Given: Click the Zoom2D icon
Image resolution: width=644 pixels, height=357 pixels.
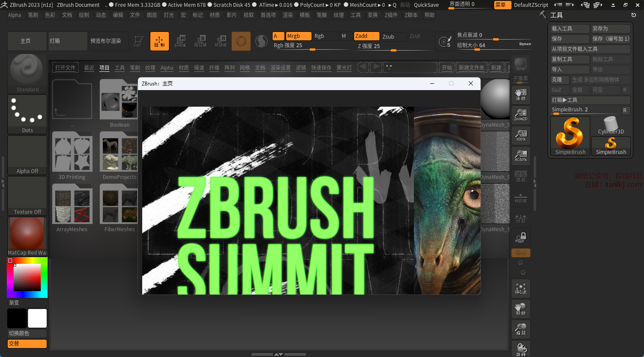Looking at the screenshot, I should point(520,115).
